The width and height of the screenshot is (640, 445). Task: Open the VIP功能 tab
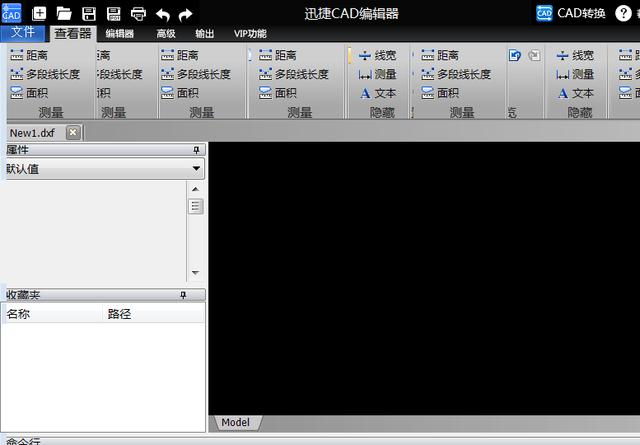[250, 33]
